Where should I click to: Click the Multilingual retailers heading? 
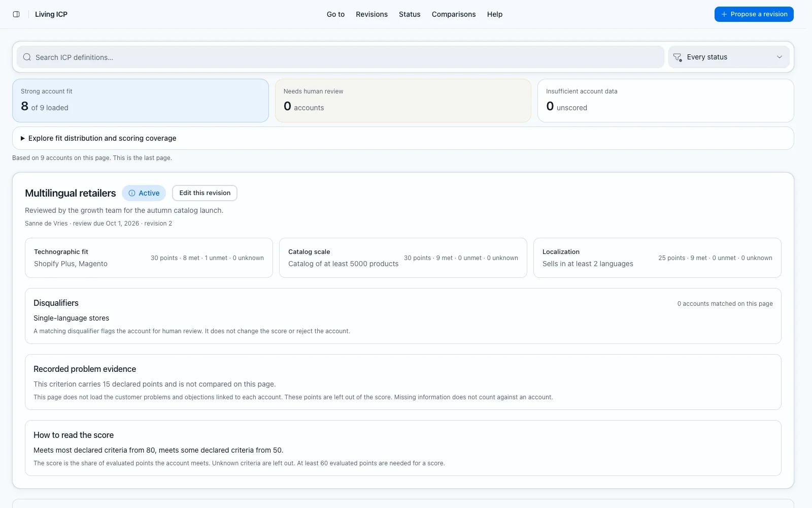(71, 193)
